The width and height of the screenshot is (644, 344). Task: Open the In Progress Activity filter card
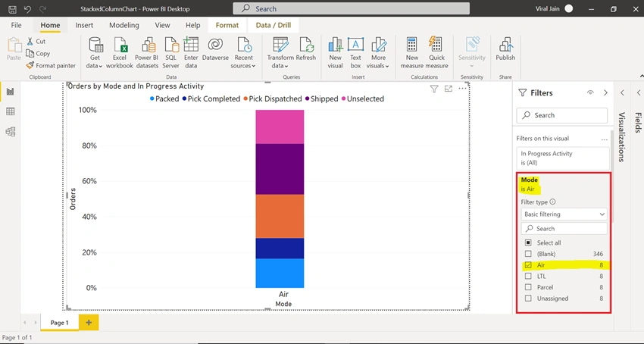(563, 158)
